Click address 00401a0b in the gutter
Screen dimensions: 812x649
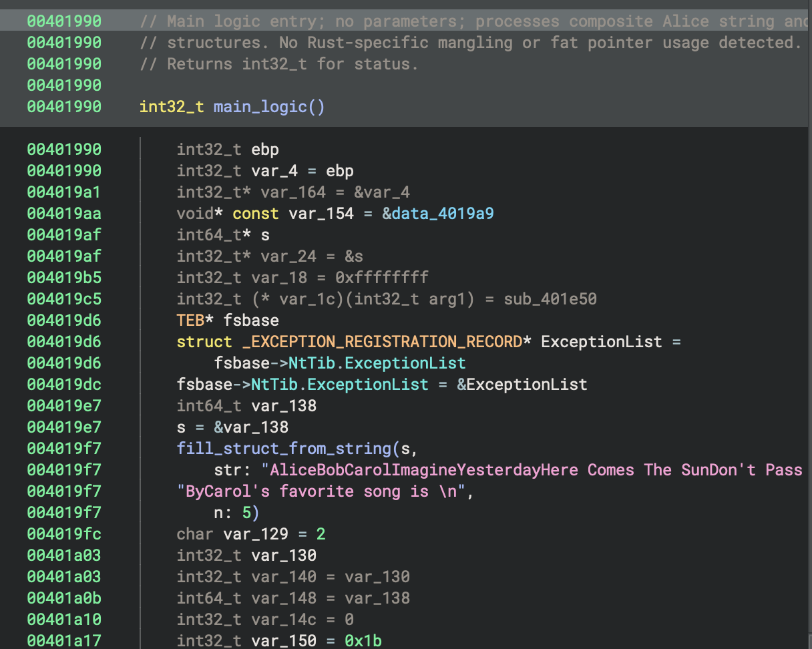[64, 598]
